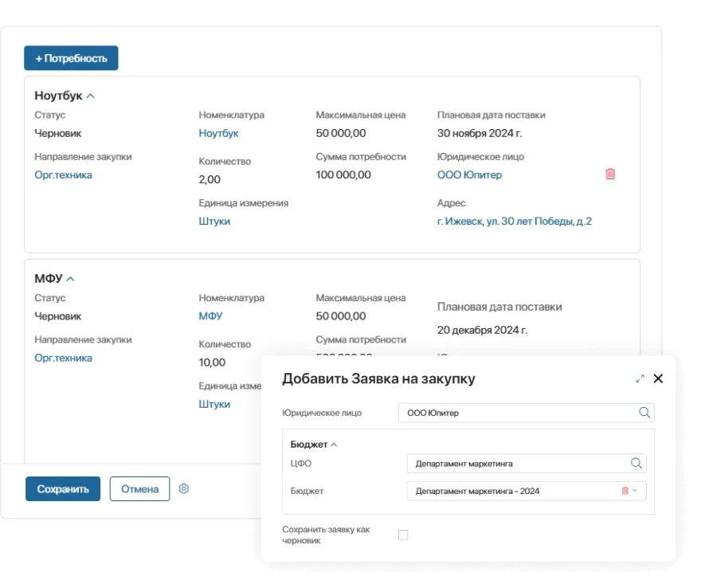This screenshot has width=701, height=588.
Task: Open Ноутбук nomenclature link
Action: click(218, 134)
